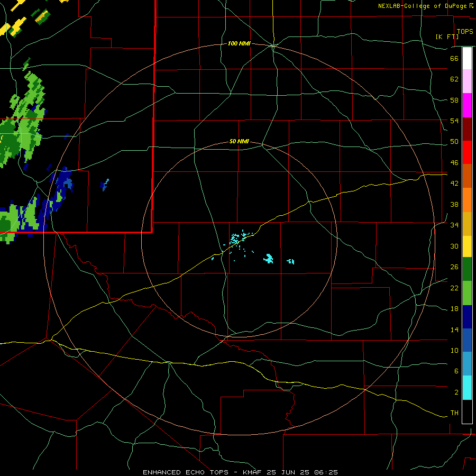Image resolution: width=476 pixels, height=476 pixels.
Task: Click the 'KMAF' radar site identifier
Action: [x=252, y=472]
